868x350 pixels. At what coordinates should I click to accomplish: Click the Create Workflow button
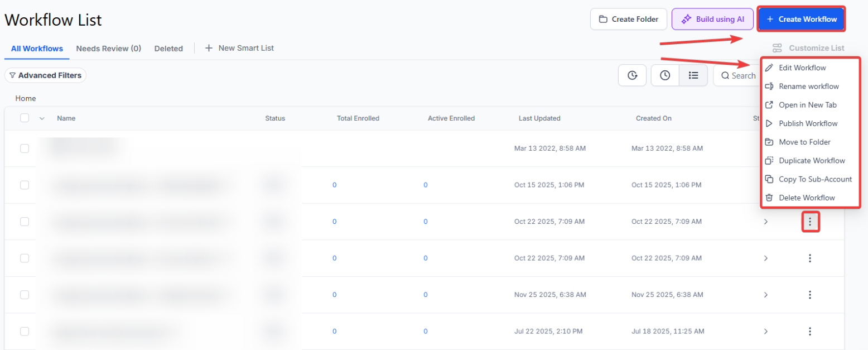801,19
